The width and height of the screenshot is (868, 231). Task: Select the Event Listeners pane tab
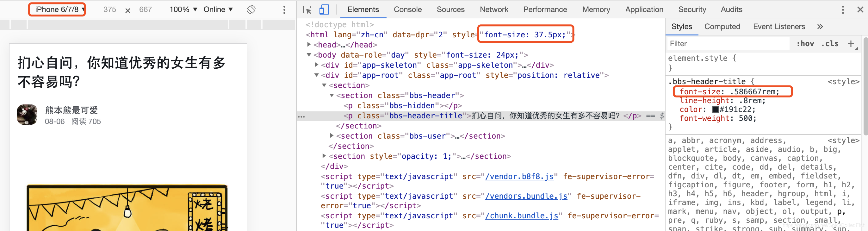[x=779, y=27]
